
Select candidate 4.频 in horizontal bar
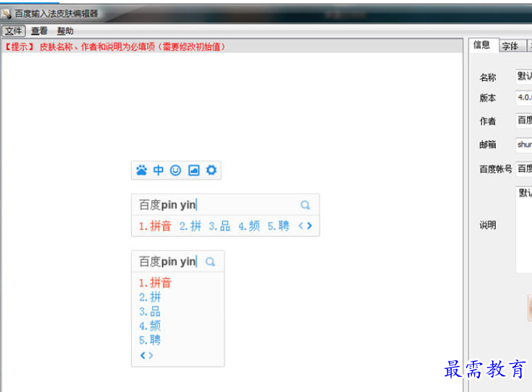[x=249, y=226]
